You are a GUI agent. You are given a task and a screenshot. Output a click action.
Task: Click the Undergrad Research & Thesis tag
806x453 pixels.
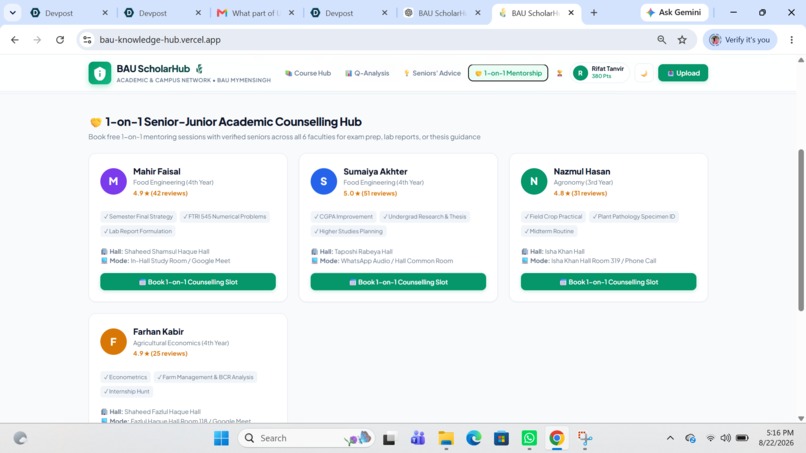[x=425, y=216]
